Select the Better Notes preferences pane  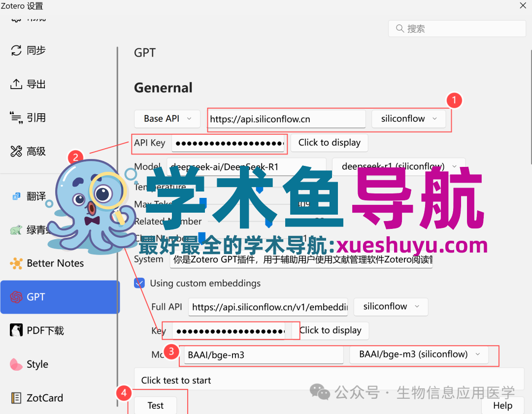tap(60, 263)
